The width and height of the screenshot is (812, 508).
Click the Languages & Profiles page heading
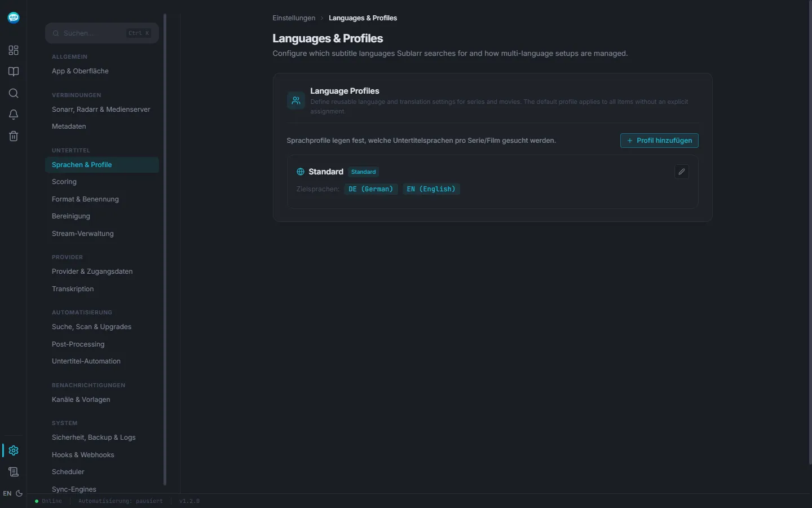(328, 38)
